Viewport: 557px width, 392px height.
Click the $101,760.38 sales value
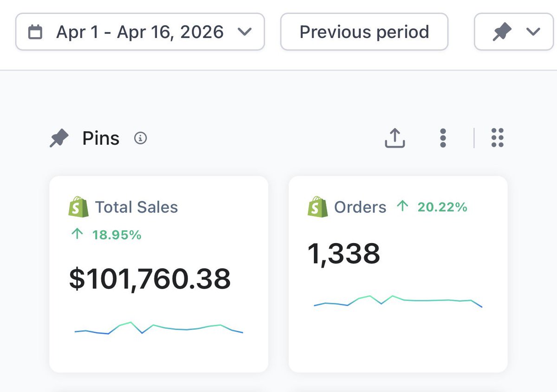click(149, 279)
